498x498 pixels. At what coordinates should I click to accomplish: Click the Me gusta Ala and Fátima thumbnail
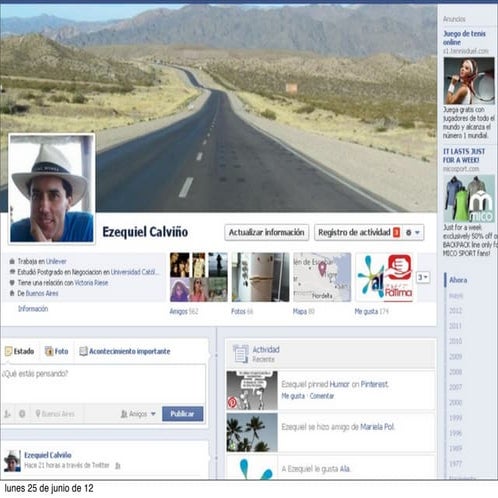[x=384, y=277]
